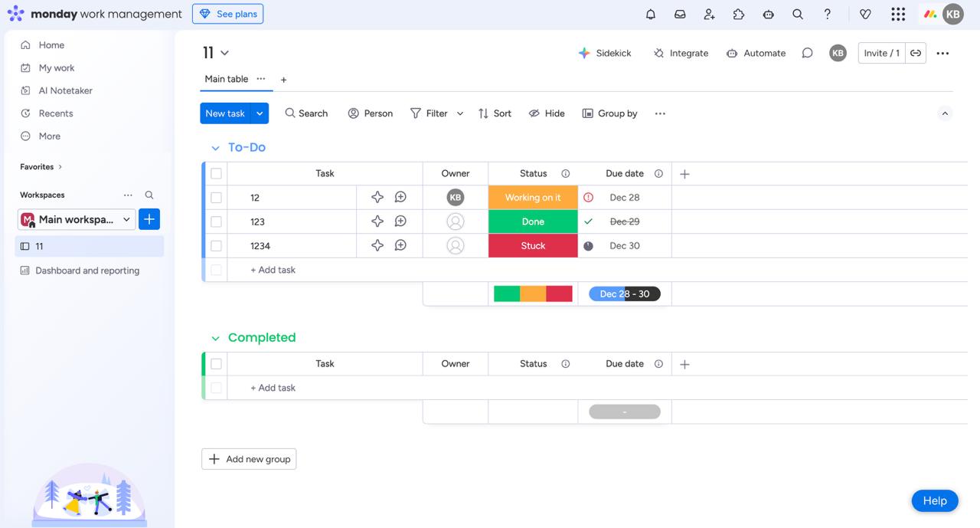The width and height of the screenshot is (980, 528).
Task: Click the heart favorites icon in top bar
Action: click(865, 14)
